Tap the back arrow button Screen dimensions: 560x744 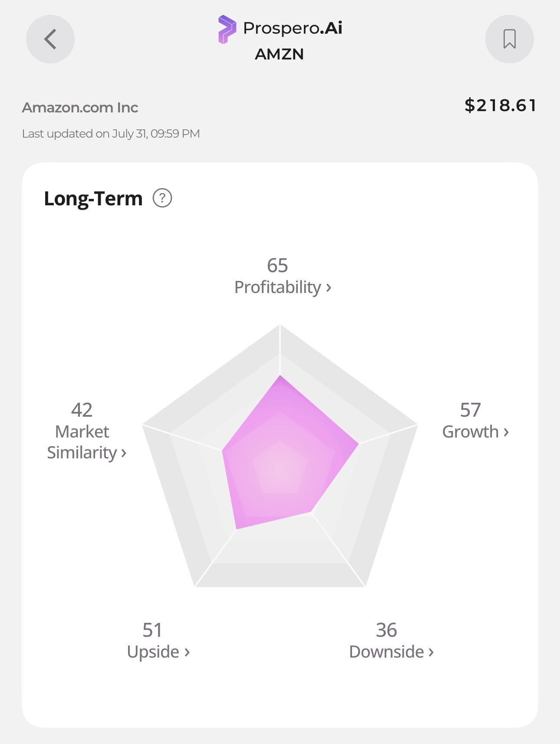pyautogui.click(x=50, y=39)
